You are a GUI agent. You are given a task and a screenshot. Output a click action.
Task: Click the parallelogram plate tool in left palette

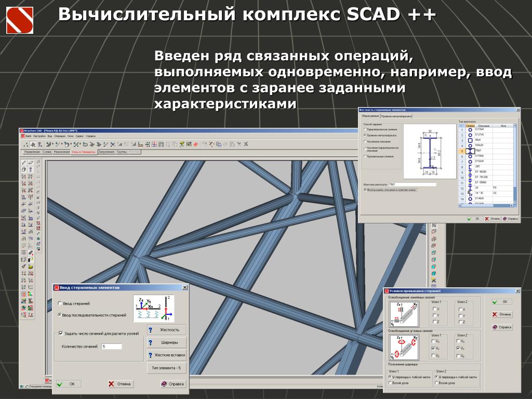pyautogui.click(x=31, y=163)
